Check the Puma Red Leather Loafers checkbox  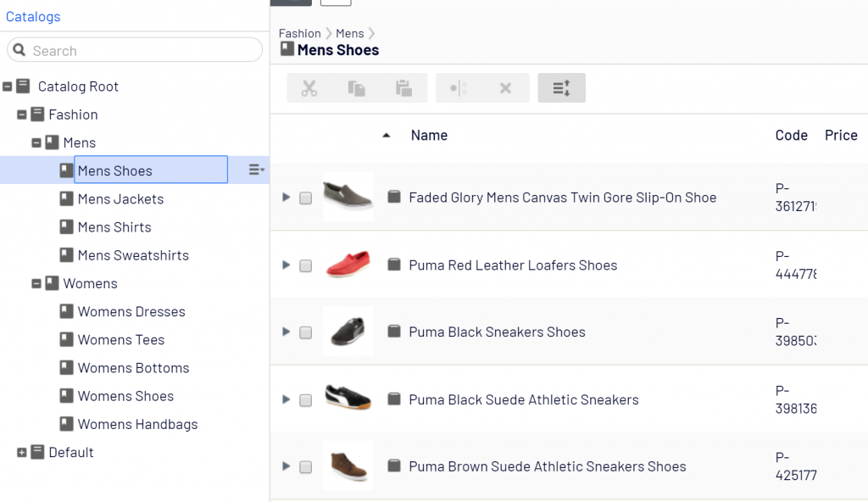click(x=305, y=266)
